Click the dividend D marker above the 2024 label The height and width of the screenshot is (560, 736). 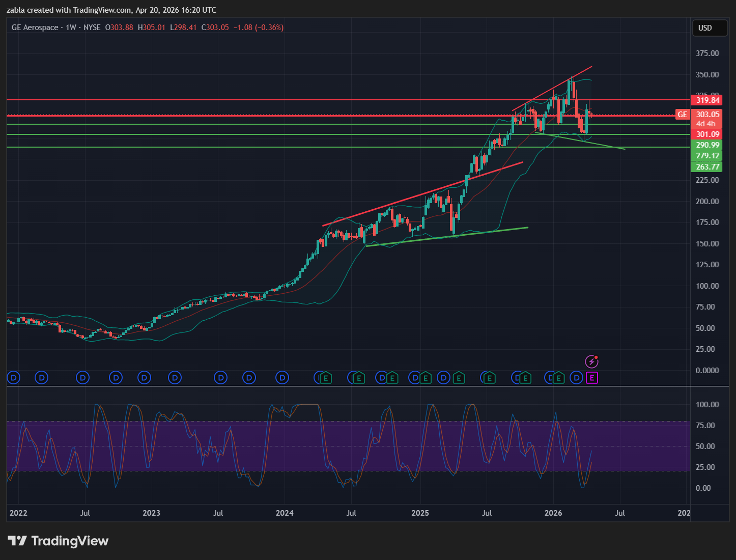[282, 377]
